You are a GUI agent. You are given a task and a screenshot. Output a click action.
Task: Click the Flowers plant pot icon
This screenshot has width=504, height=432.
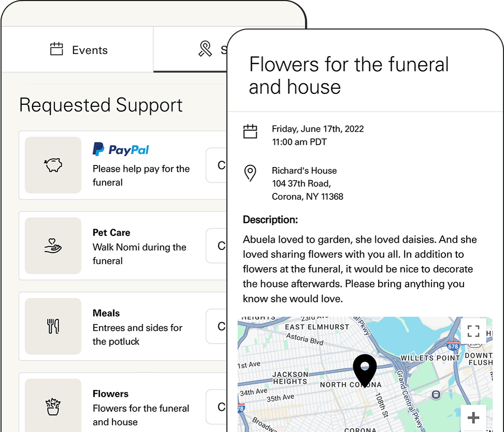point(53,407)
